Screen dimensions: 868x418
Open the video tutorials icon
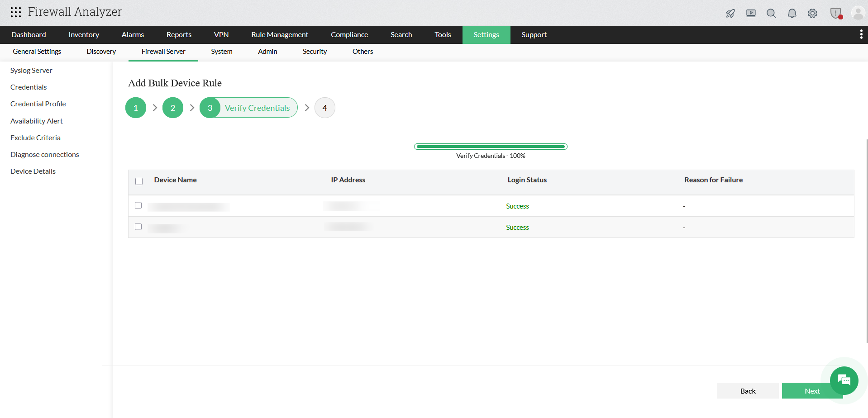pyautogui.click(x=751, y=13)
